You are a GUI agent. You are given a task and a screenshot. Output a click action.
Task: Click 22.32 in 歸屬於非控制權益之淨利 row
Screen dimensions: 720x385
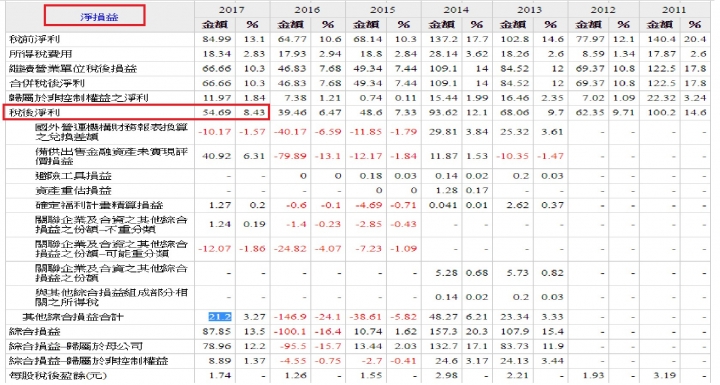[662, 98]
